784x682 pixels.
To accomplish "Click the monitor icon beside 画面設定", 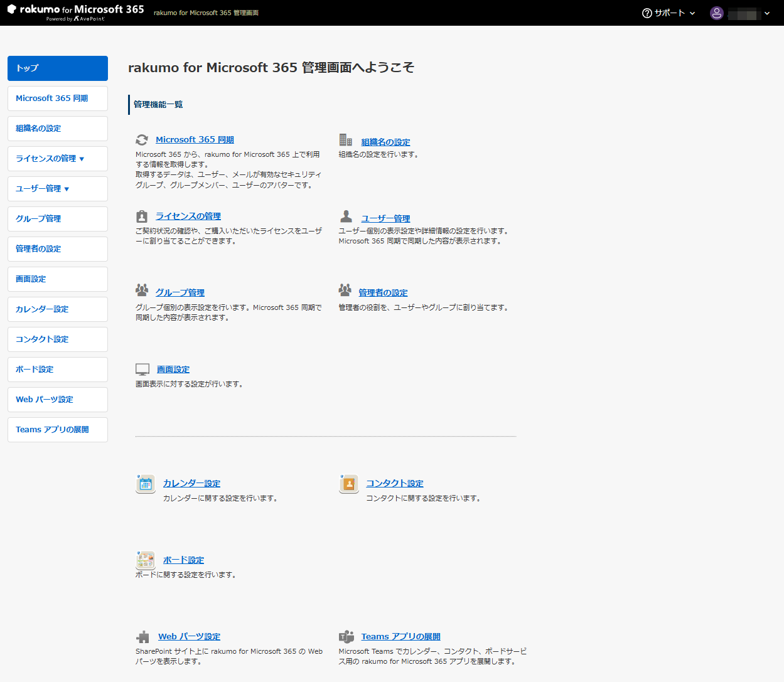I will click(x=142, y=369).
